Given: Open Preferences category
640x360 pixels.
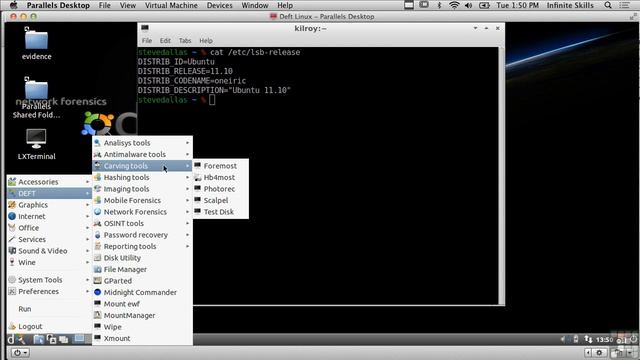Looking at the screenshot, I should pos(49,291).
